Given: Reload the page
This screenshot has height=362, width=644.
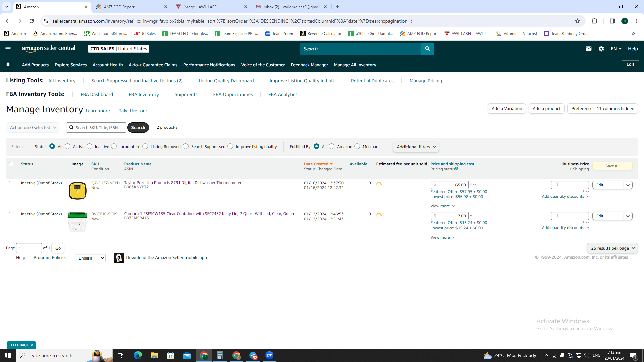Looking at the screenshot, I should pos(32,21).
